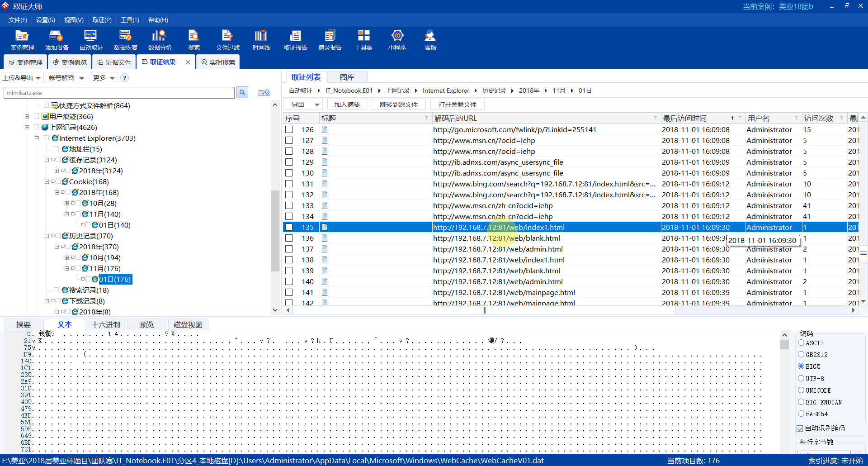The image size is (868, 466).
Task: Click the help question mark icon
Action: (125, 78)
